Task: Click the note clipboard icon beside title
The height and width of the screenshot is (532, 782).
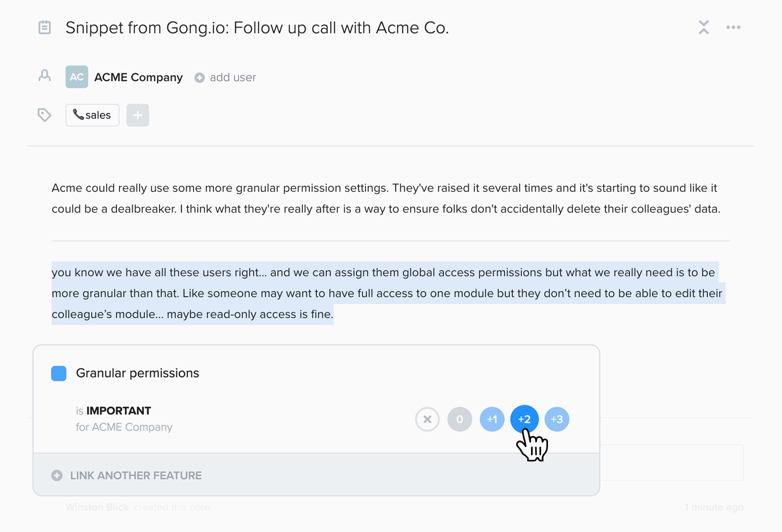Action: point(45,27)
